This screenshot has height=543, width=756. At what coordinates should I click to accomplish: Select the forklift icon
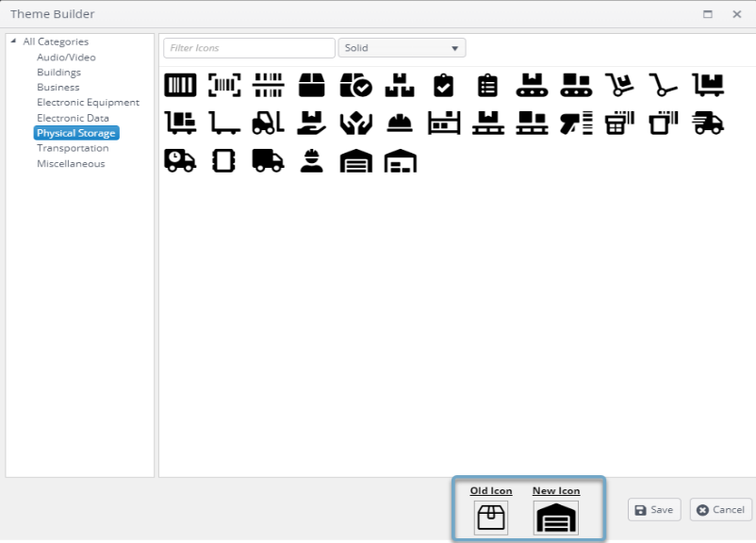[268, 123]
